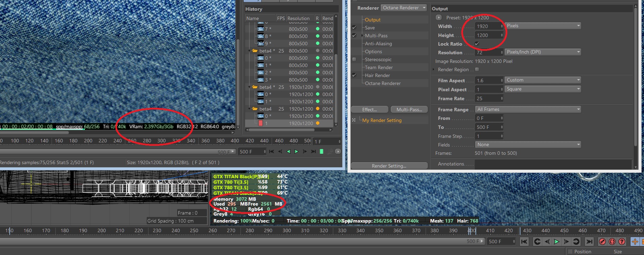Click the greyed-out sound icon in Picture Viewer
This screenshot has height=255, width=644.
click(330, 151)
